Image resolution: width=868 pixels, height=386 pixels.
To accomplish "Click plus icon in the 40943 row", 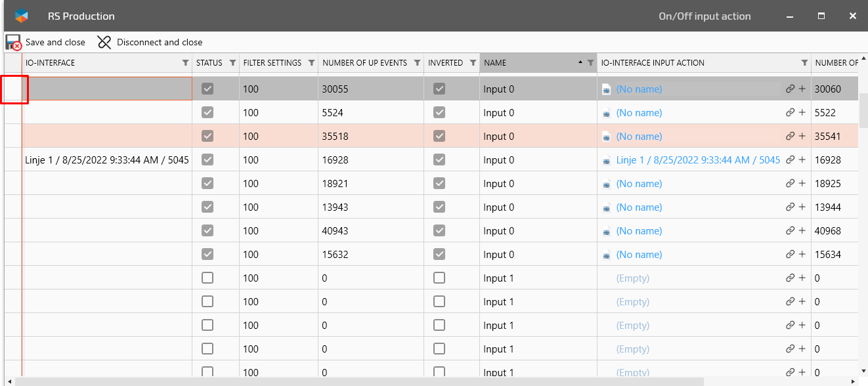I will tap(802, 231).
